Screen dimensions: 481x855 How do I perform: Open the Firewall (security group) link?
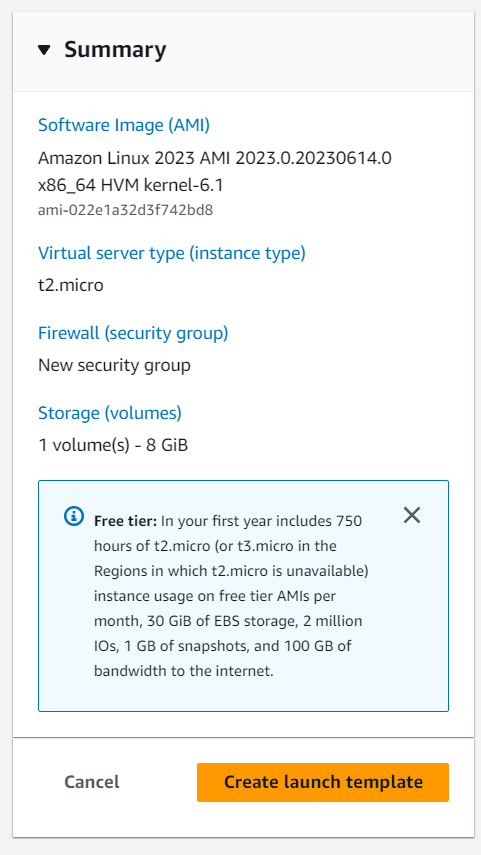[133, 333]
